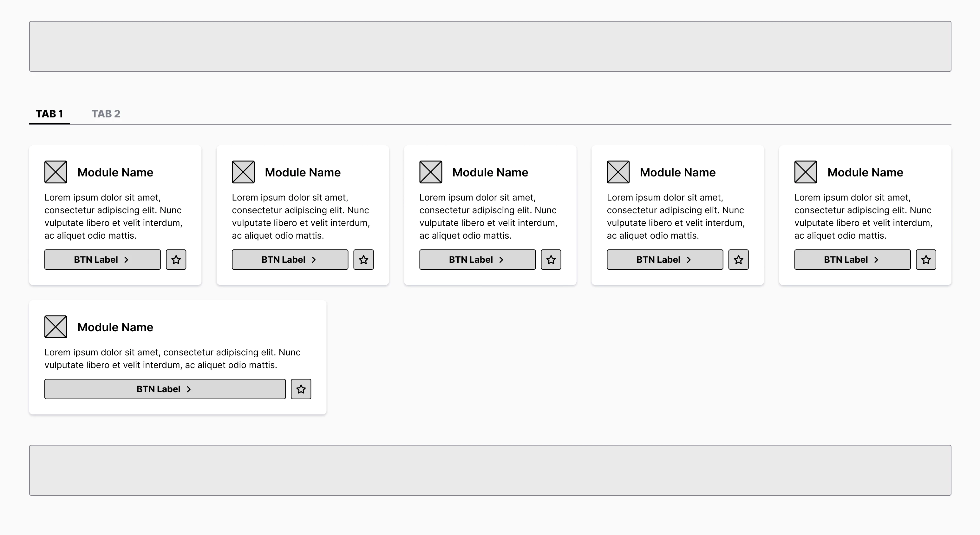980x535 pixels.
Task: Click star favorite icon in second card
Action: point(363,260)
